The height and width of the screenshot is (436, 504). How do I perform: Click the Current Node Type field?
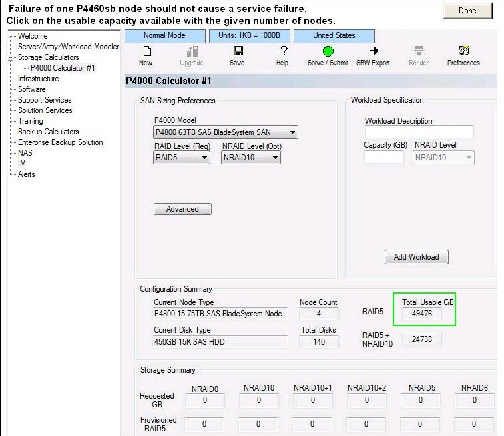pyautogui.click(x=220, y=314)
